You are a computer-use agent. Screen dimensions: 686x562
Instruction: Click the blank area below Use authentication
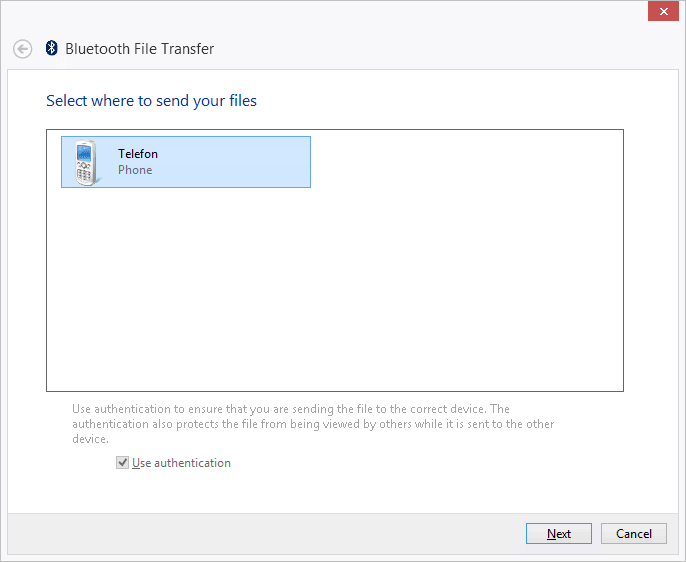(x=300, y=492)
